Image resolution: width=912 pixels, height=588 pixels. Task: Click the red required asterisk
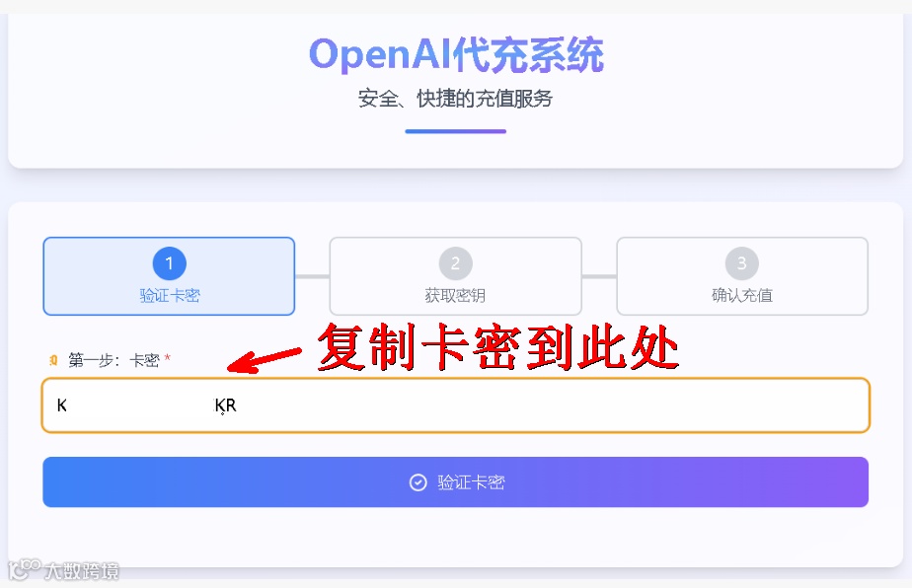(x=168, y=358)
